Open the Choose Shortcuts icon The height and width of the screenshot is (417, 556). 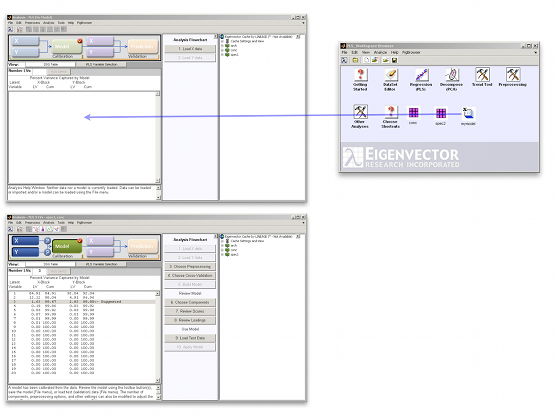tap(390, 112)
